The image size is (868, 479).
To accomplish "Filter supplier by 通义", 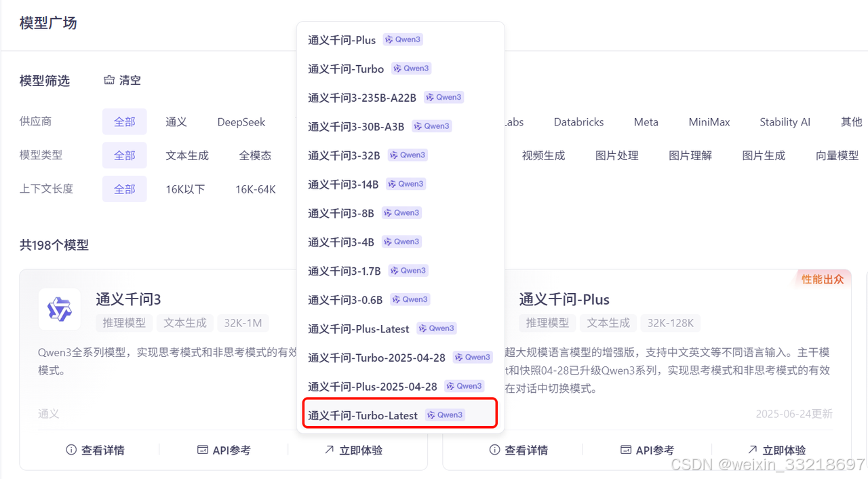I will click(x=176, y=122).
